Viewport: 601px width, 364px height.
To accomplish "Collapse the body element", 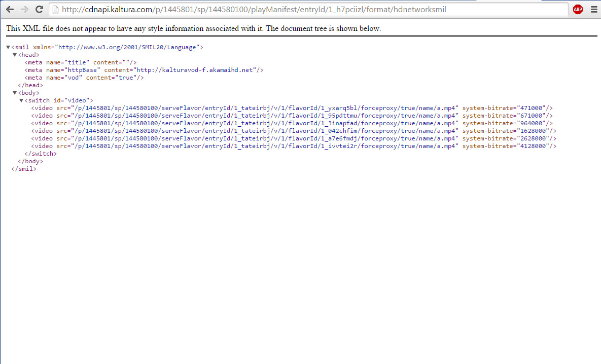I will pyautogui.click(x=15, y=93).
